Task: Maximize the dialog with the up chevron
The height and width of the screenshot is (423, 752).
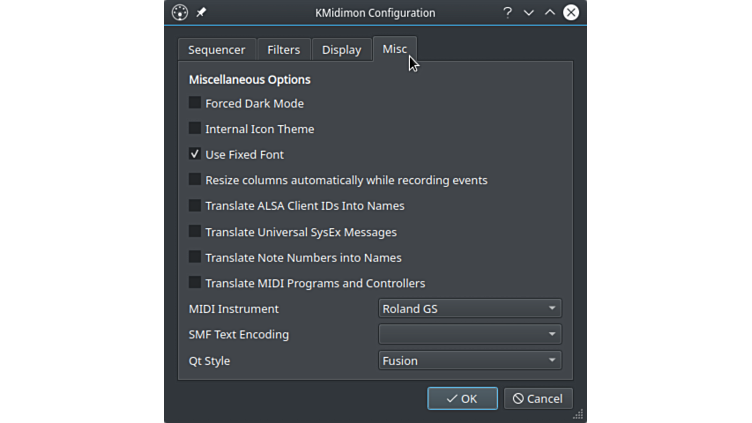Action: (x=550, y=13)
